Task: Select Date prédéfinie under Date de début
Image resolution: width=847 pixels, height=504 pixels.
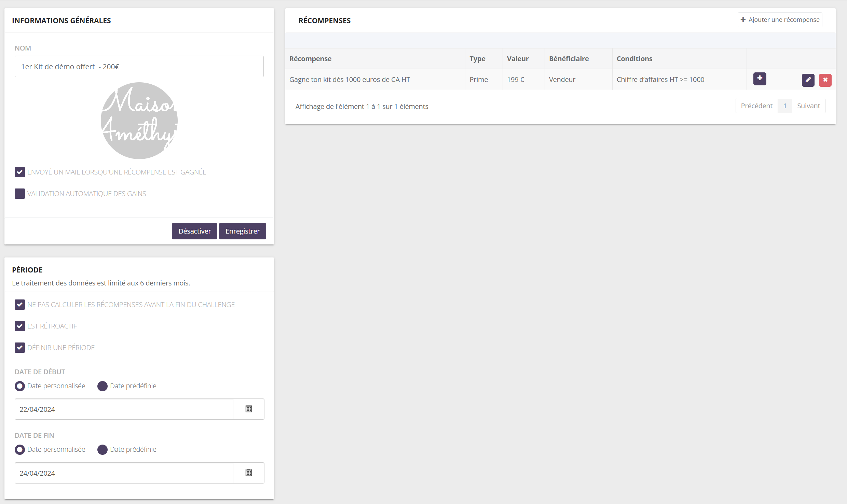Action: pos(103,386)
